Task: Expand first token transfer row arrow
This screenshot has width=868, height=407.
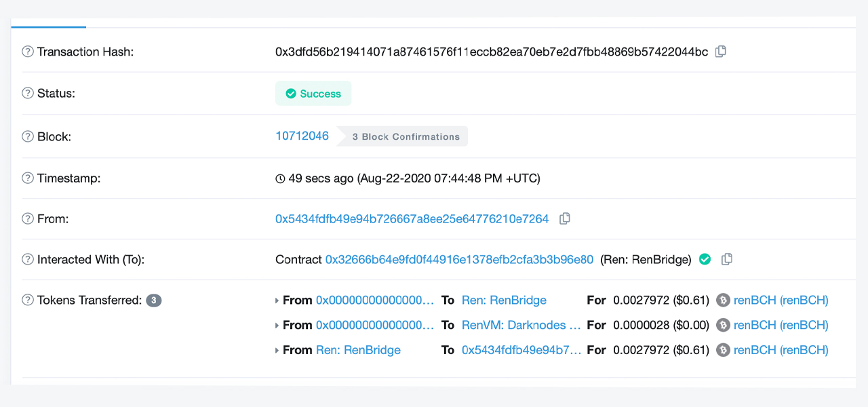Action: point(277,301)
